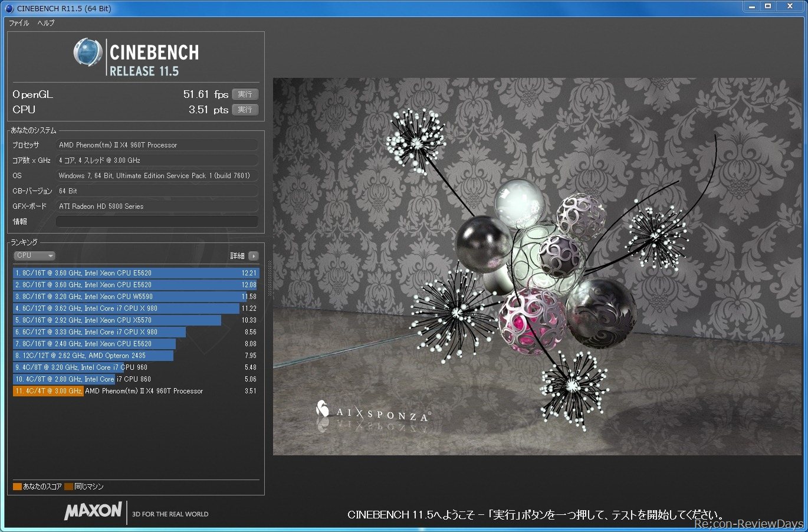Click the CINEBENCH sphere logo
This screenshot has width=808, height=532.
pos(88,52)
